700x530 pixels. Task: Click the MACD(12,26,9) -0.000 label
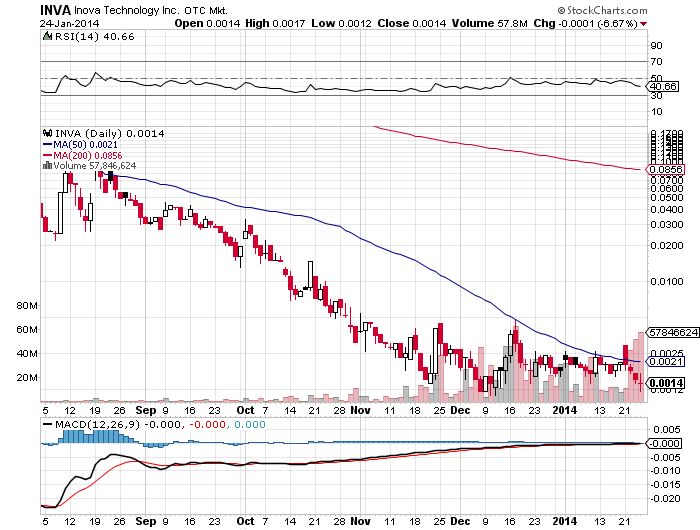coord(118,425)
